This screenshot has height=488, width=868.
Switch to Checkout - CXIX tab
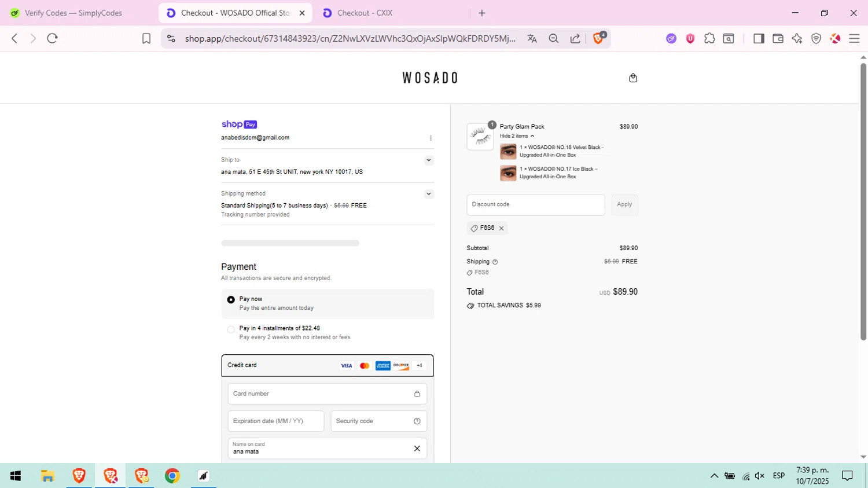(x=391, y=13)
